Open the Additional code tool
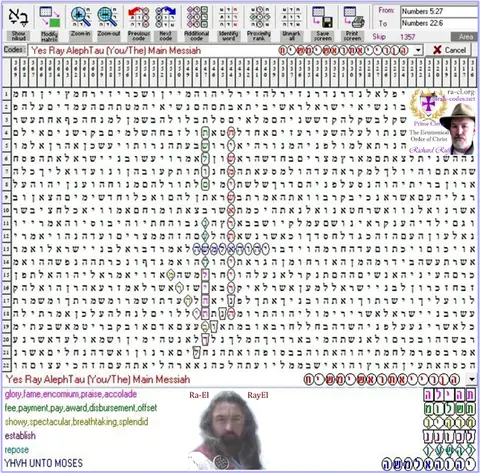480x473 pixels. point(197,17)
